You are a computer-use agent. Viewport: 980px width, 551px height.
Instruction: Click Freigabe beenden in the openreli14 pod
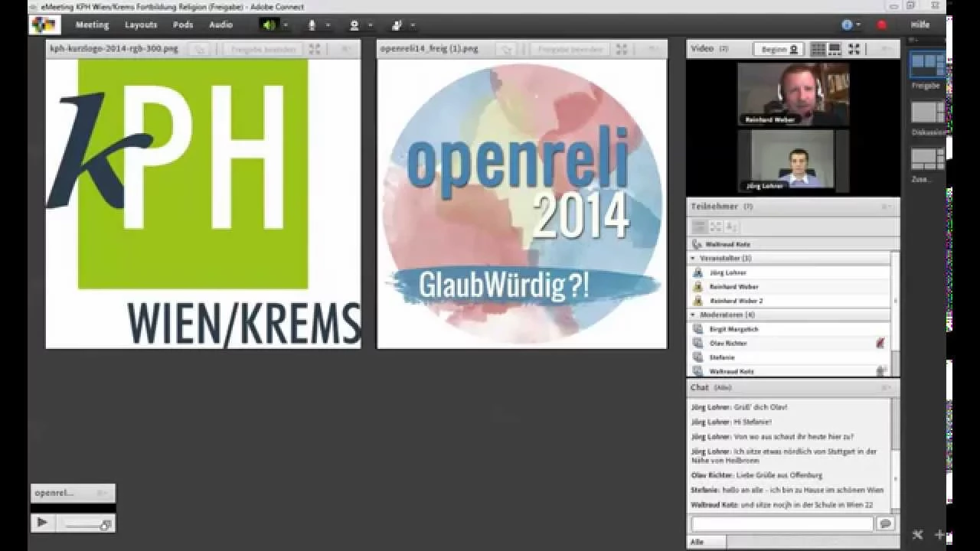(570, 49)
